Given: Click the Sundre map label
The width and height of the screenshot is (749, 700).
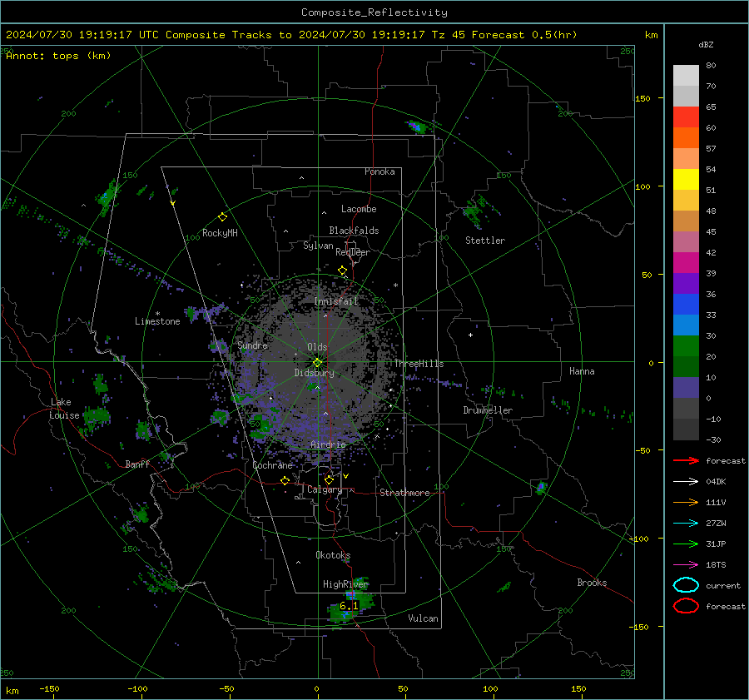Looking at the screenshot, I should [253, 345].
